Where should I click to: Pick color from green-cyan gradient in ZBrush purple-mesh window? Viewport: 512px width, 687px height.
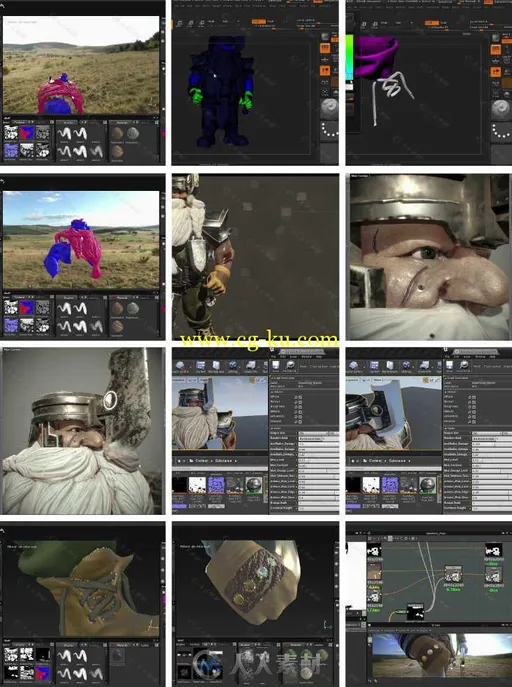coord(349,57)
